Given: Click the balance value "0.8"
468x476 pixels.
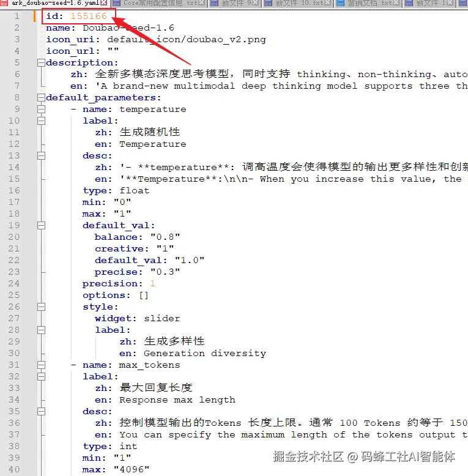Looking at the screenshot, I should 165,237.
